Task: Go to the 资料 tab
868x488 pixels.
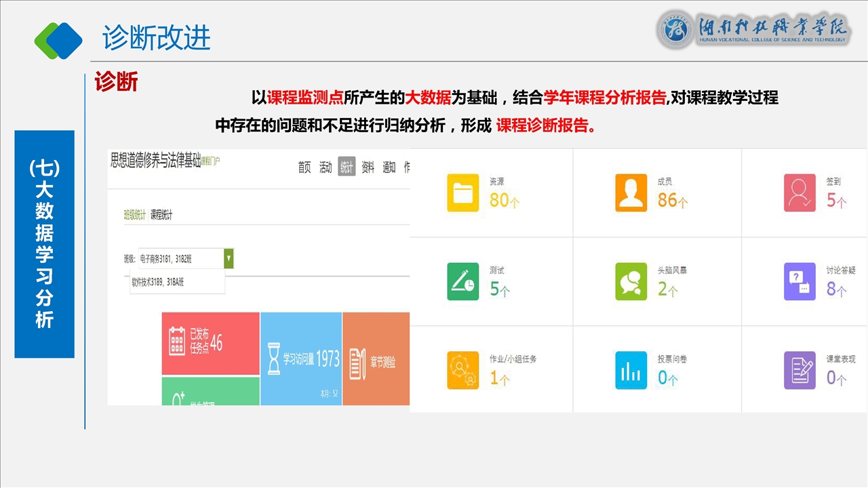Action: click(x=368, y=167)
